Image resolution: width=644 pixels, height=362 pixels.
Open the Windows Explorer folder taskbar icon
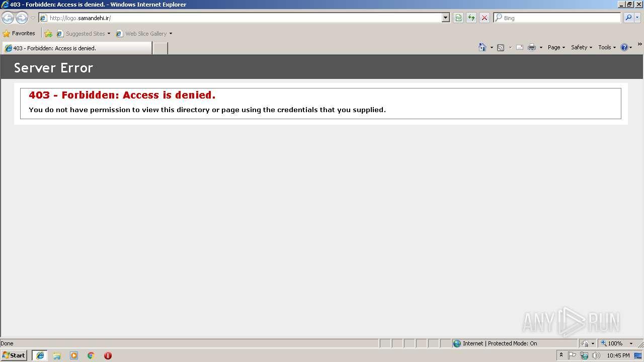(57, 355)
